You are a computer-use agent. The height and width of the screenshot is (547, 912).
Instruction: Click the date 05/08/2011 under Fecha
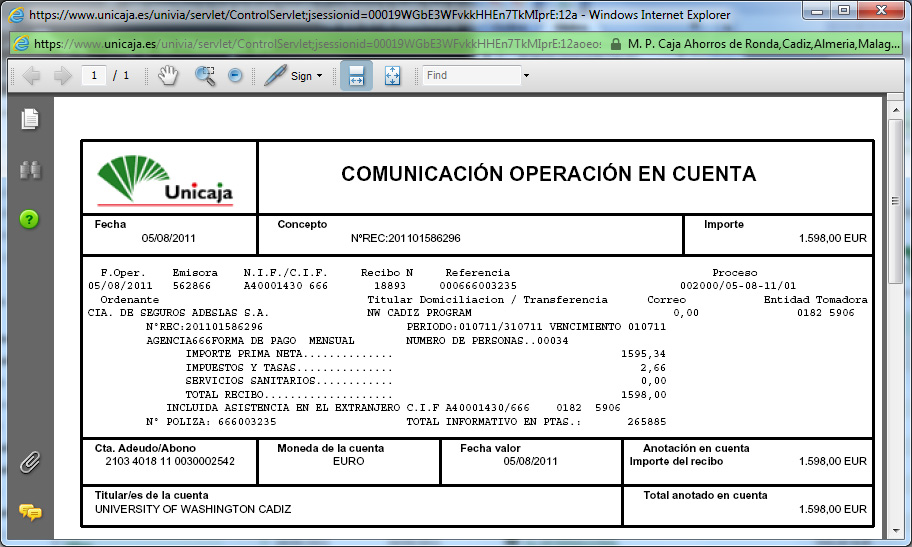coord(169,238)
